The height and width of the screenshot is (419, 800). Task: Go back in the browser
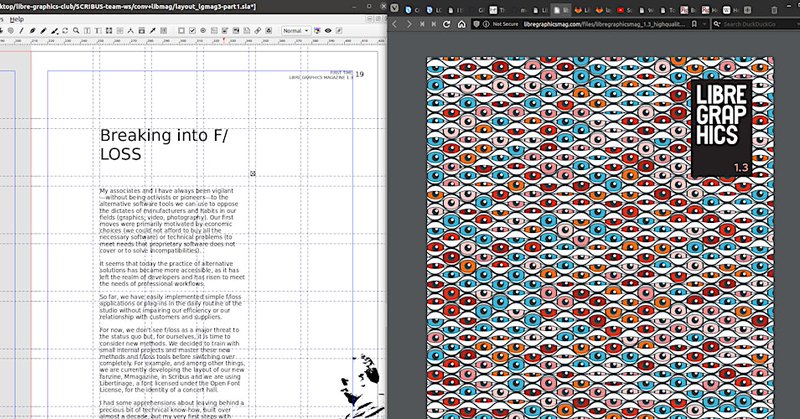point(394,24)
